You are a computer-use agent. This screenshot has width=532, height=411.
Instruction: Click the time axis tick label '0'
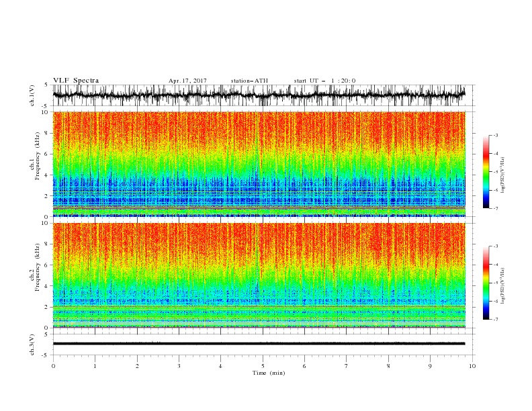[53, 366]
